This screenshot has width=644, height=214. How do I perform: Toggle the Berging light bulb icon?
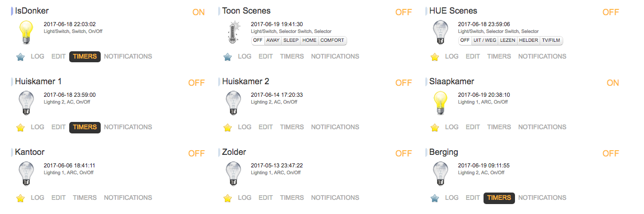[440, 174]
